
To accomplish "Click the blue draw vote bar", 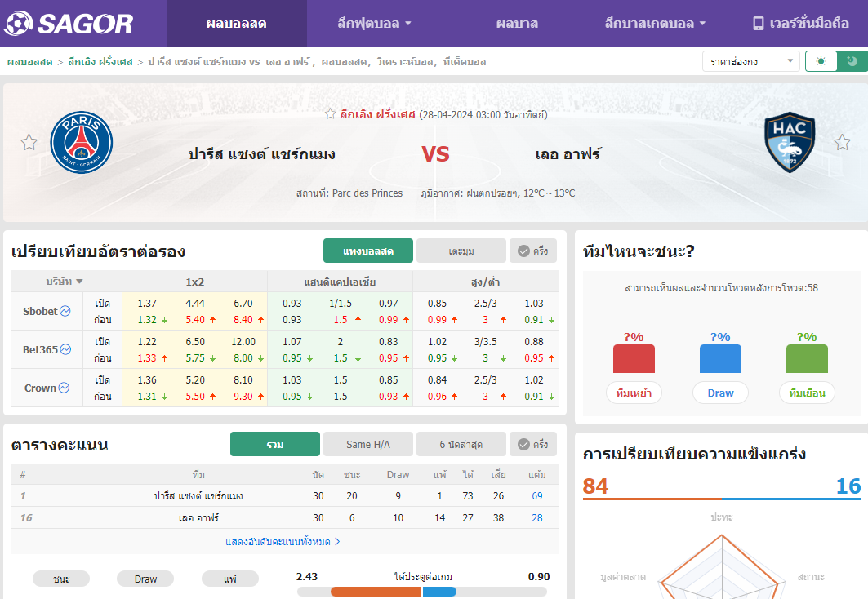I will [720, 358].
